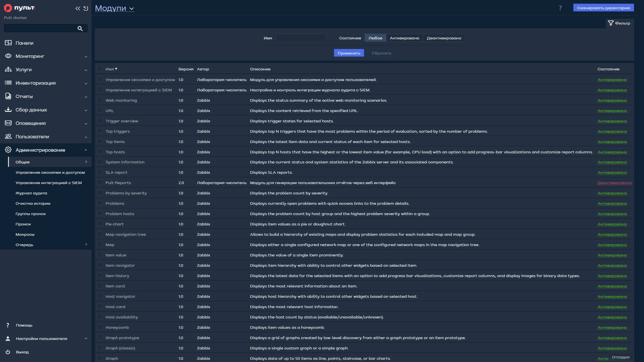This screenshot has width=644, height=362.
Task: Tick checkbox for Host card row
Action: (100, 306)
